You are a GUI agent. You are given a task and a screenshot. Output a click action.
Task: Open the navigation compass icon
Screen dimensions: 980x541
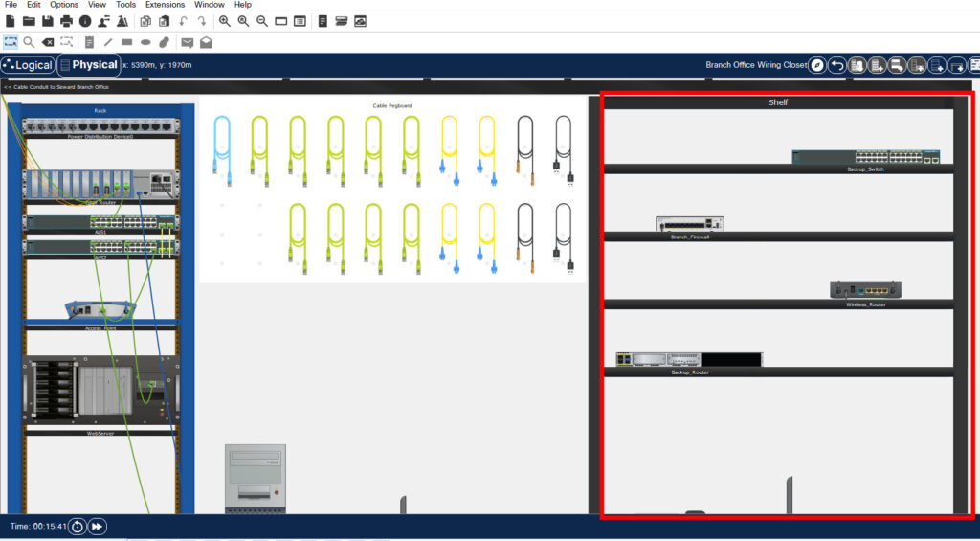click(816, 65)
